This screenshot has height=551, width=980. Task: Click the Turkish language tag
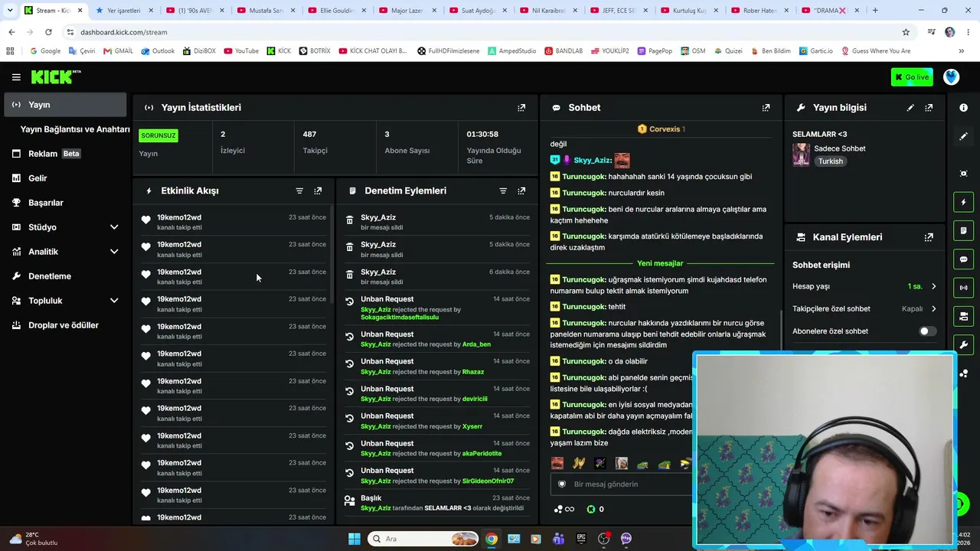coord(830,161)
